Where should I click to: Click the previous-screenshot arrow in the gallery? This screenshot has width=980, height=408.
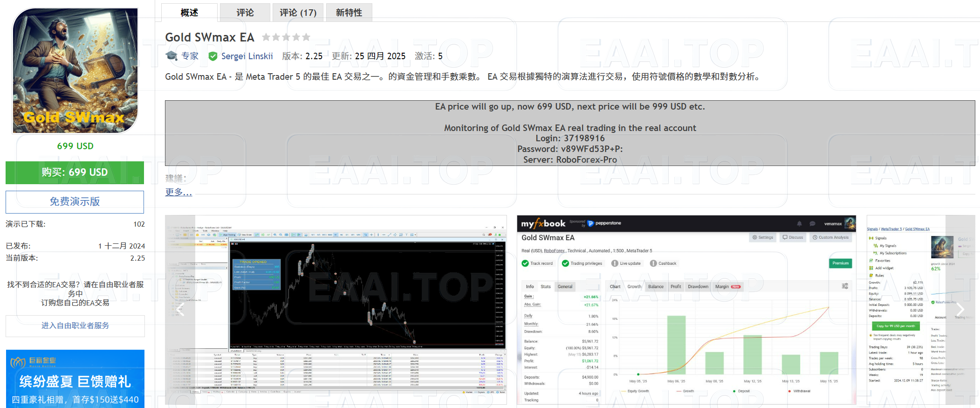(180, 310)
